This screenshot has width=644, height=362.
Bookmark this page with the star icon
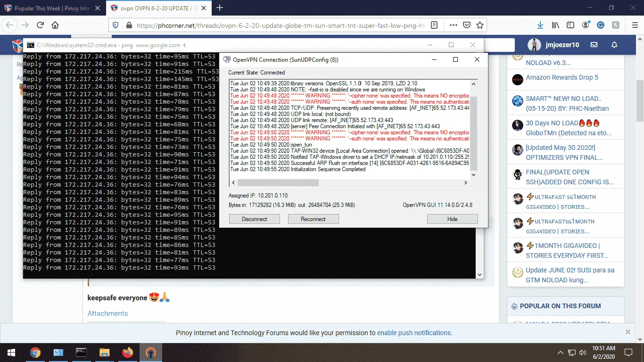[x=480, y=25]
